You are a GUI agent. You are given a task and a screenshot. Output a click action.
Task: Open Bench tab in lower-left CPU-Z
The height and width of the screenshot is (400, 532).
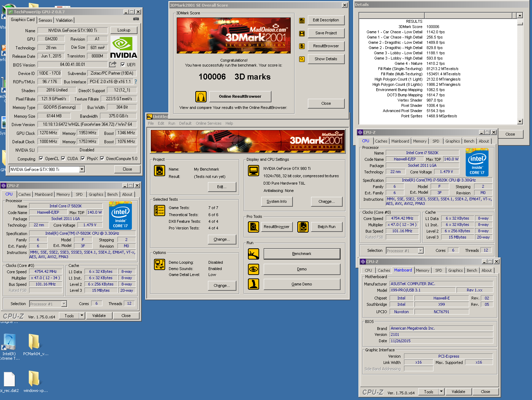(113, 194)
